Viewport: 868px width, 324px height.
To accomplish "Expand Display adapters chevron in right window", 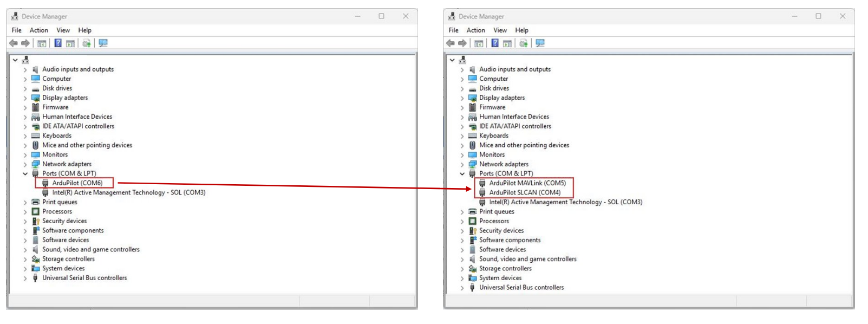I will [x=462, y=98].
